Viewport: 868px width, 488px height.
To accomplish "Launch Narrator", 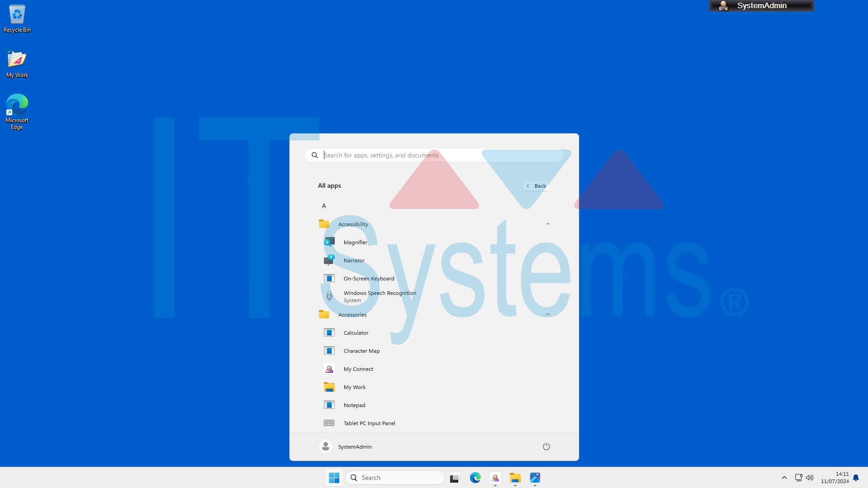I will point(353,260).
